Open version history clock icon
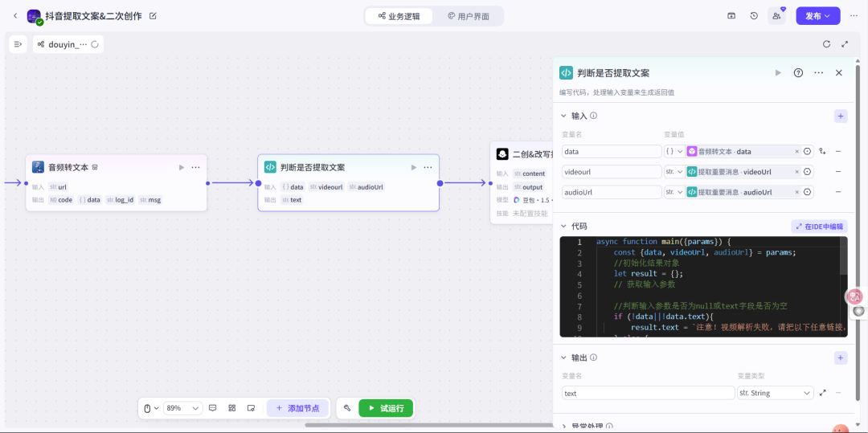The height and width of the screenshot is (433, 868). (754, 16)
